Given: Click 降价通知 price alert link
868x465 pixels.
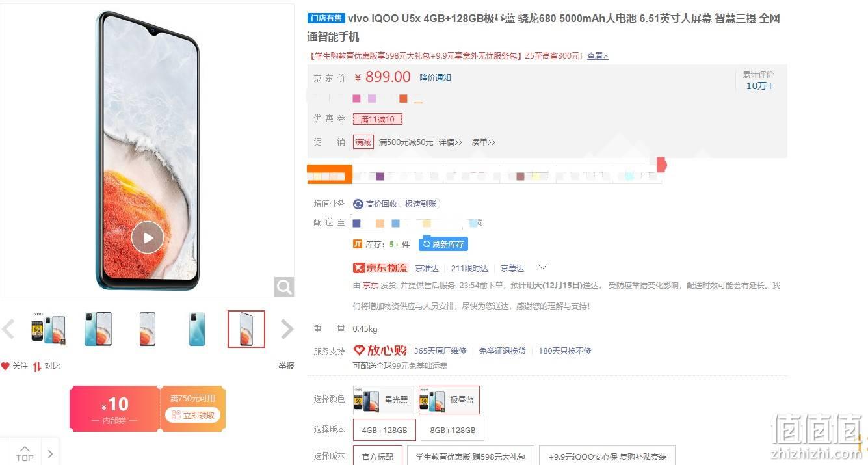Looking at the screenshot, I should click(435, 77).
